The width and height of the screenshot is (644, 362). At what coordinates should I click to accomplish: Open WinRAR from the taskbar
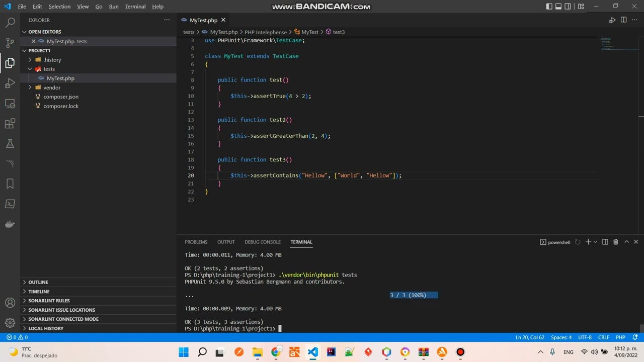(x=424, y=352)
